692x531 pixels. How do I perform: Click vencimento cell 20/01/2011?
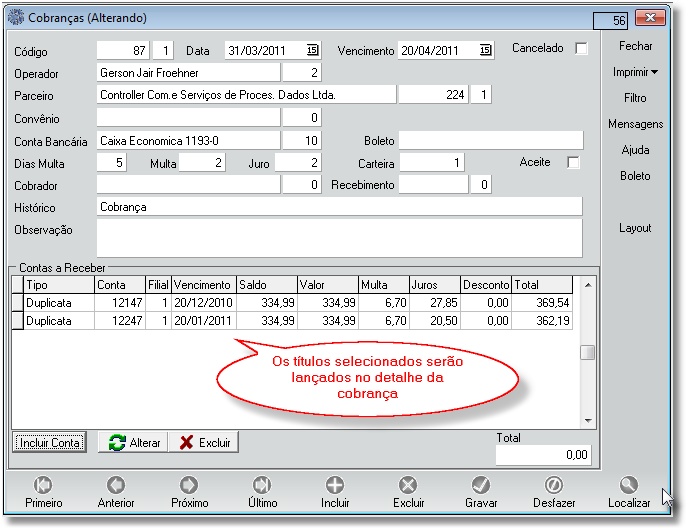pos(204,320)
